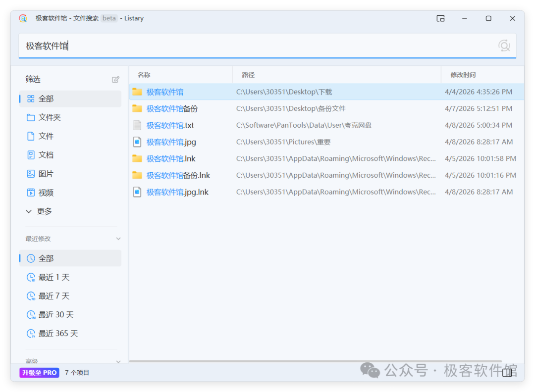535x392 pixels.
Task: Click image icon of 极客软件馆.jpg.lnk
Action: coord(137,192)
